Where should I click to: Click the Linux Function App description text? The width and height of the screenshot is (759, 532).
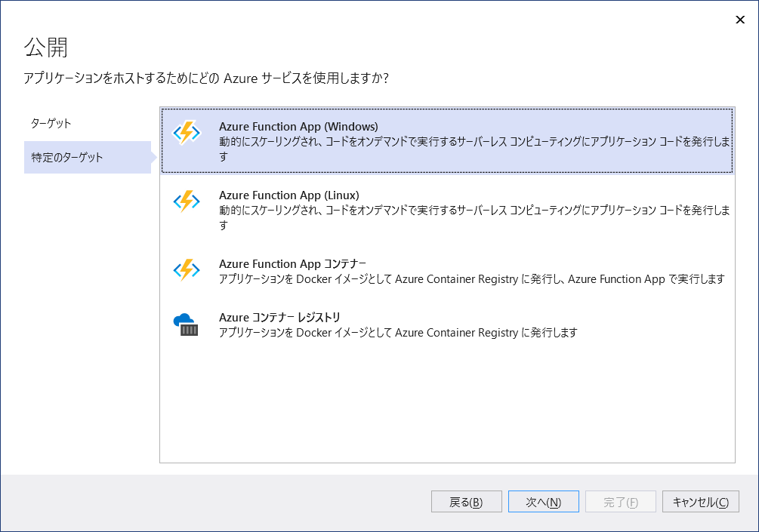pyautogui.click(x=474, y=217)
